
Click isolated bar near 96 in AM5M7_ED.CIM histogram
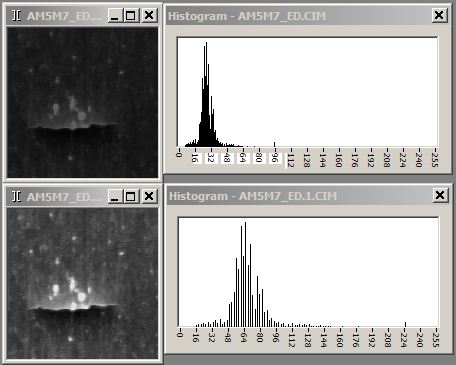(x=274, y=144)
